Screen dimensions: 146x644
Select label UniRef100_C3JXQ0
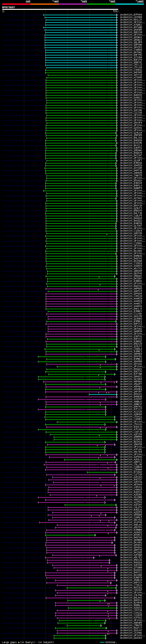pyautogui.click(x=131, y=314)
